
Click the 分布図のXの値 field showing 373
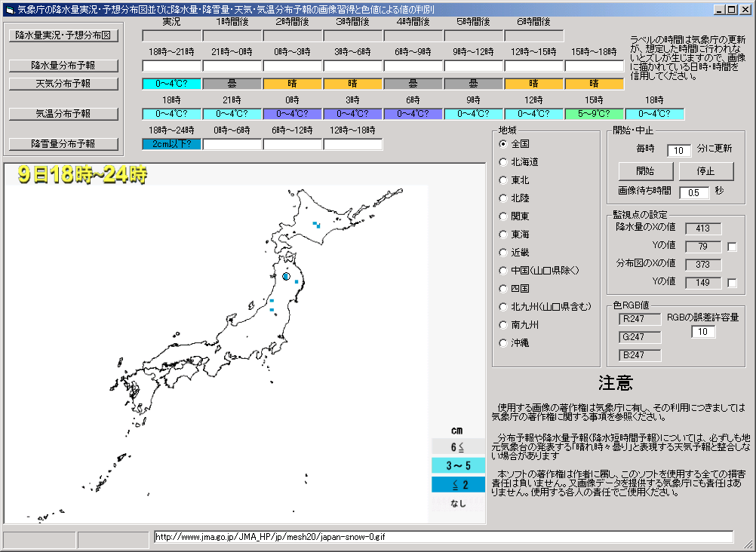pyautogui.click(x=703, y=264)
